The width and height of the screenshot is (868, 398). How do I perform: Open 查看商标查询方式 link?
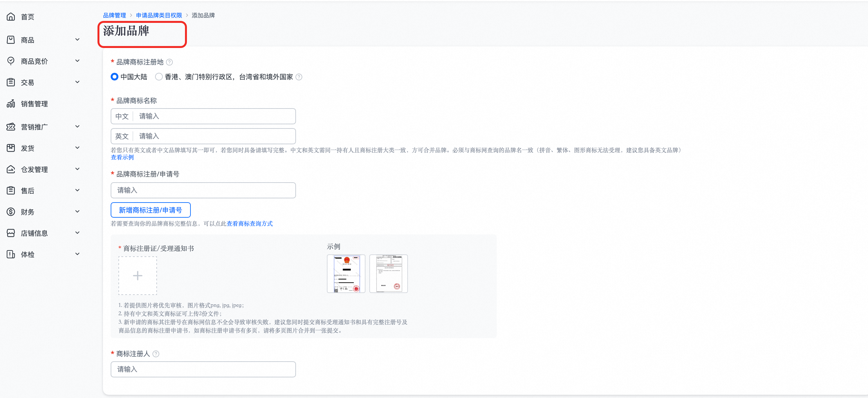point(249,223)
